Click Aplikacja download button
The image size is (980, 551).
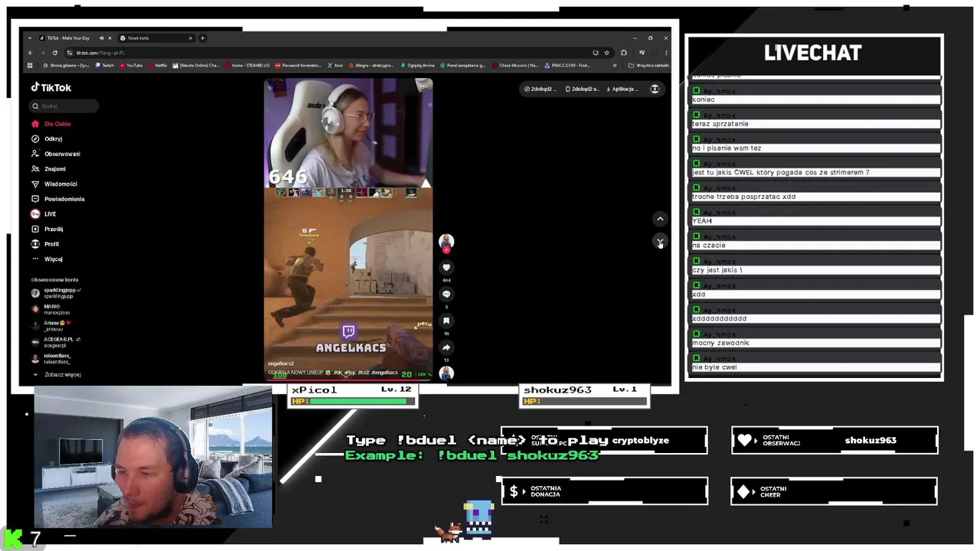click(622, 89)
